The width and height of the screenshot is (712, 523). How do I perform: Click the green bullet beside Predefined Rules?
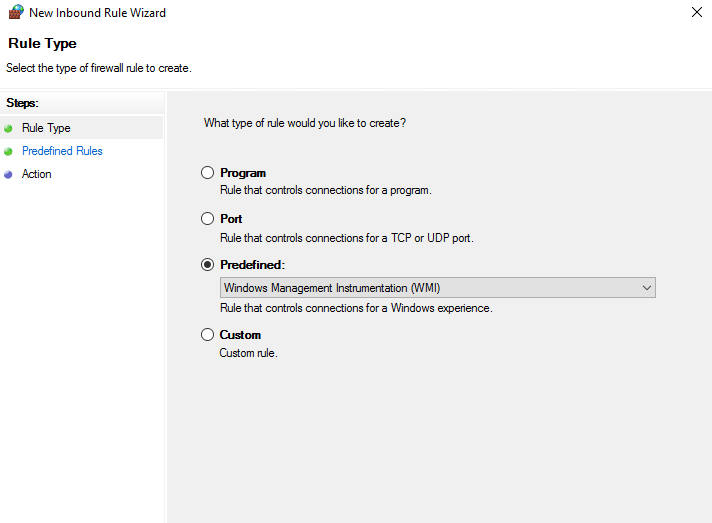click(x=8, y=151)
